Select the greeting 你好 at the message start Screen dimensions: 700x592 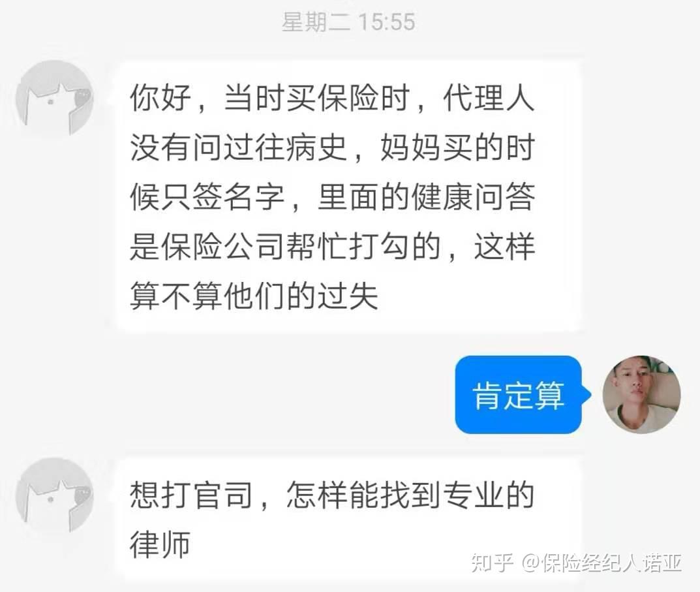click(x=160, y=99)
